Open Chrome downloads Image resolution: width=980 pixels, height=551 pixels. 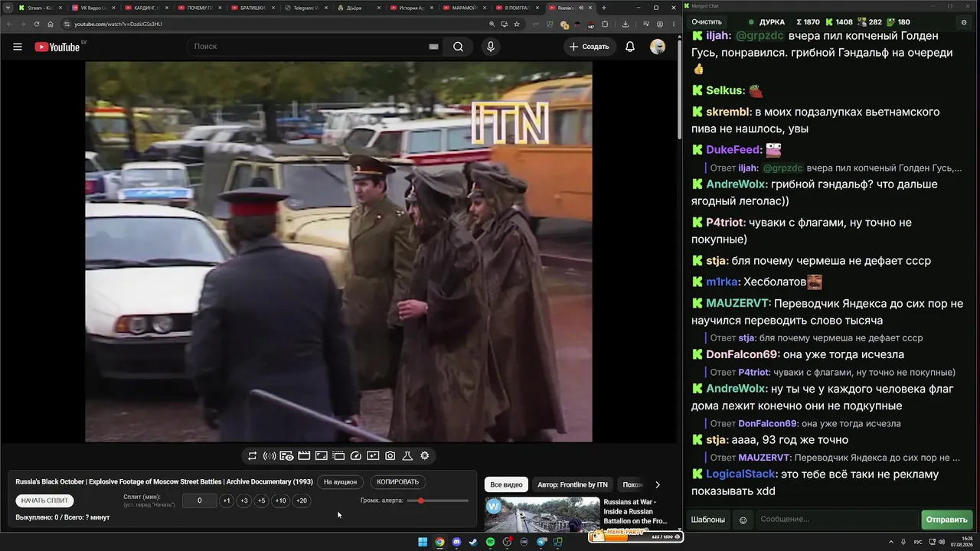click(x=626, y=24)
